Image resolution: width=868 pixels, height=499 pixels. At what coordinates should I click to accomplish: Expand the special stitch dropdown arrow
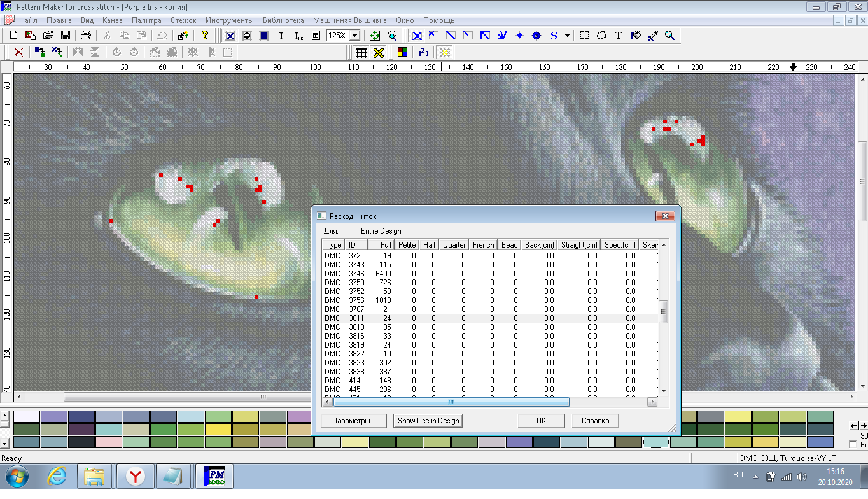click(x=567, y=36)
